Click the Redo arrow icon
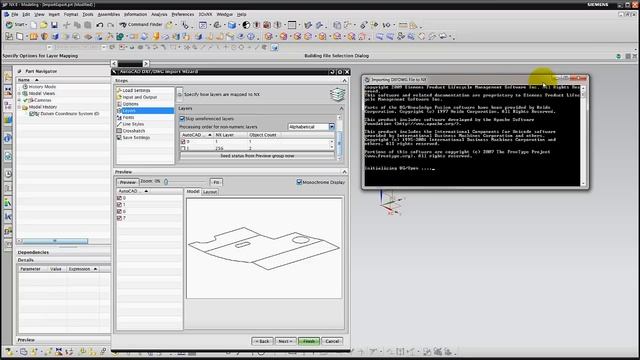 click(x=110, y=25)
